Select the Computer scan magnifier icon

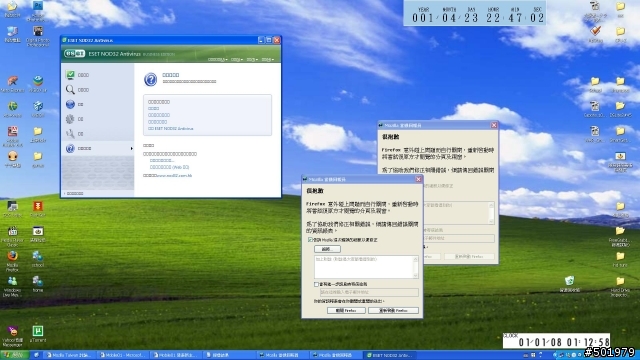[x=70, y=90]
